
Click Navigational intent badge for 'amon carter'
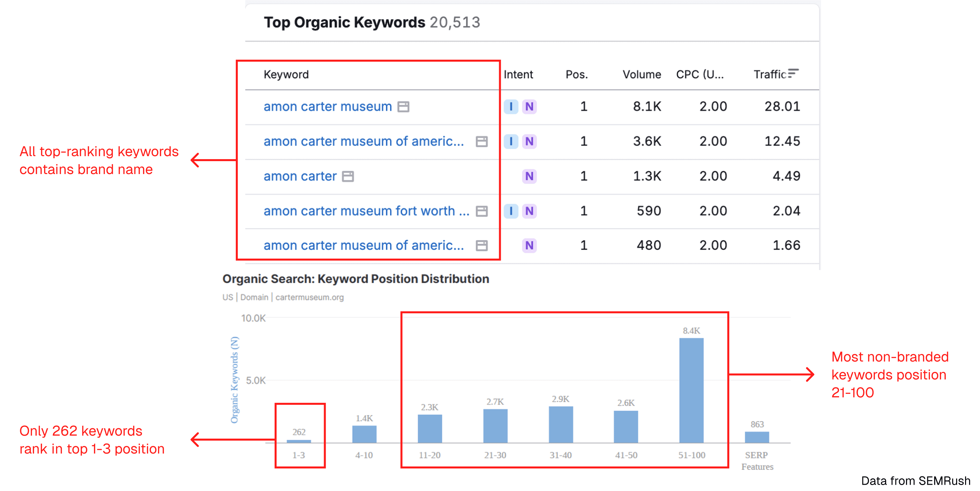529,176
